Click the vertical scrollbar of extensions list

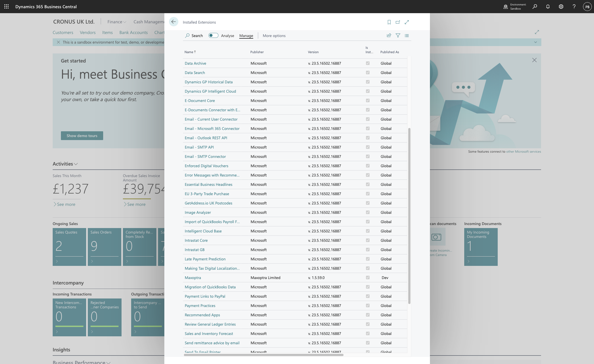click(409, 216)
